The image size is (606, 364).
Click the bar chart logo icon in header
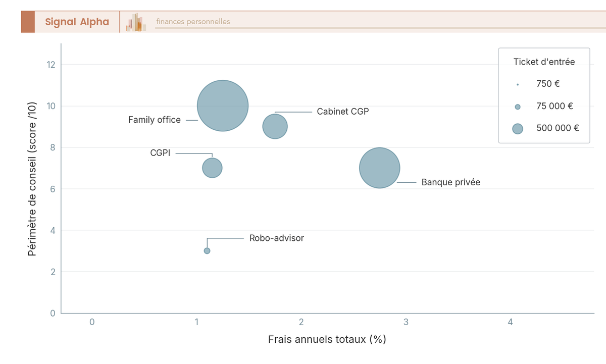coord(136,23)
